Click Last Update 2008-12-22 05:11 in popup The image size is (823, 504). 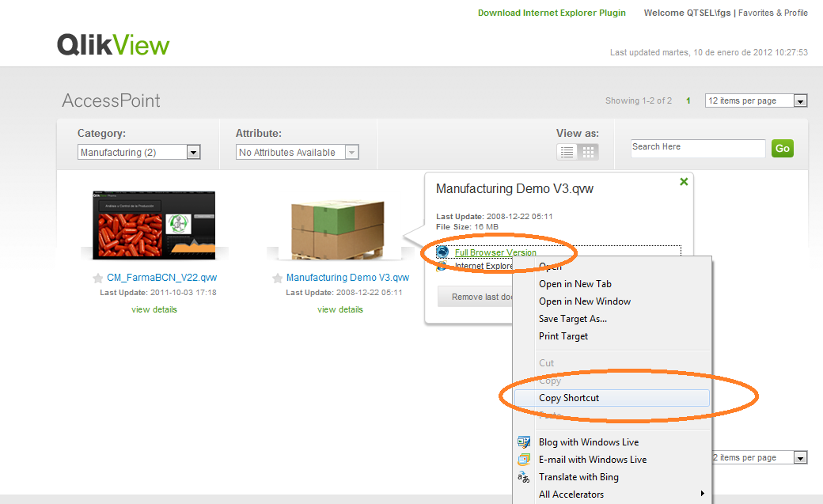[494, 216]
